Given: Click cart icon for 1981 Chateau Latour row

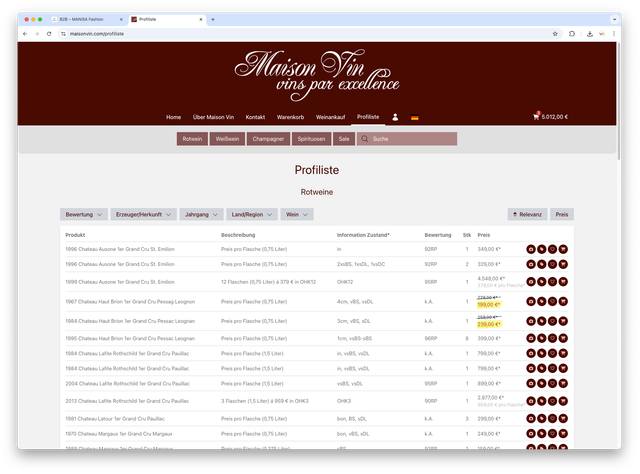Looking at the screenshot, I should point(563,419).
